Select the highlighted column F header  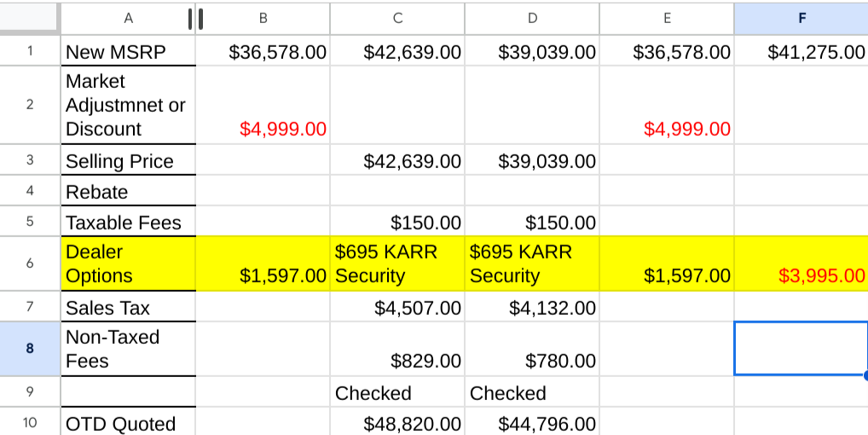(x=801, y=17)
